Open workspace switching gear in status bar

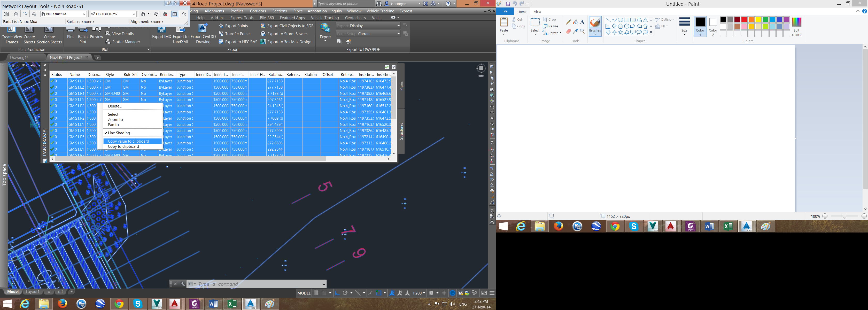431,293
